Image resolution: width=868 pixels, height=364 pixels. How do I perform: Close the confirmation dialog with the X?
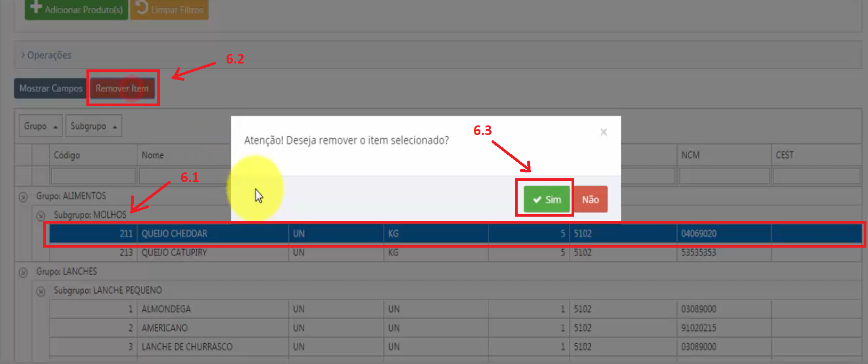(604, 132)
